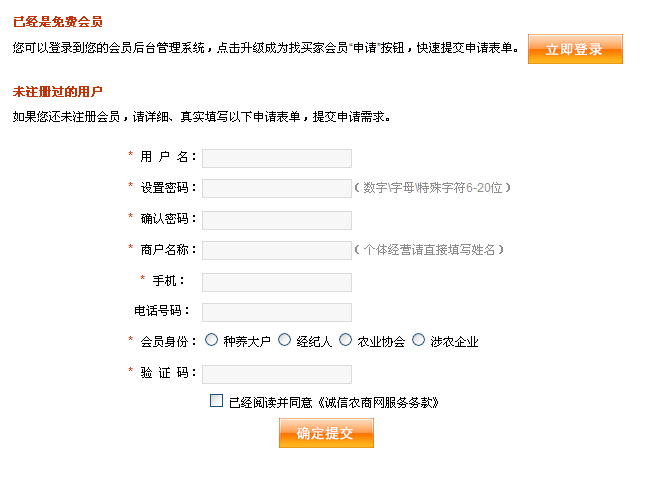
Task: Focus the 验证码 verification code field
Action: point(277,374)
